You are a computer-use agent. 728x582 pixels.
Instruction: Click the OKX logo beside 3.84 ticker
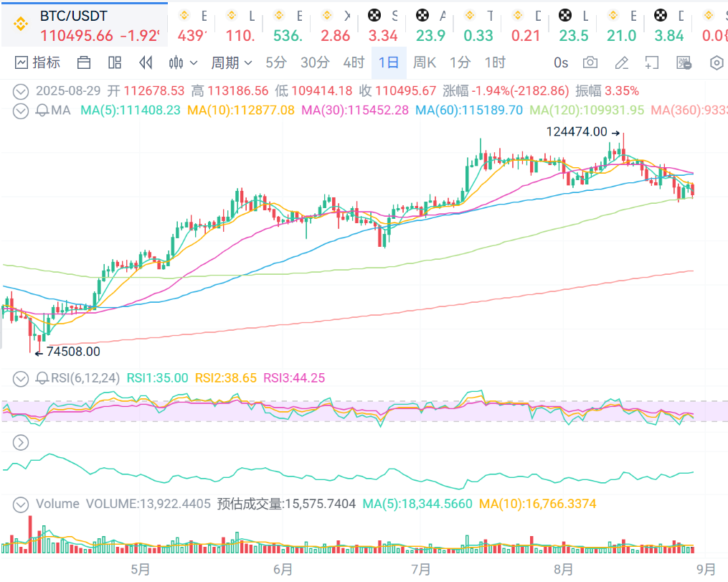point(660,15)
